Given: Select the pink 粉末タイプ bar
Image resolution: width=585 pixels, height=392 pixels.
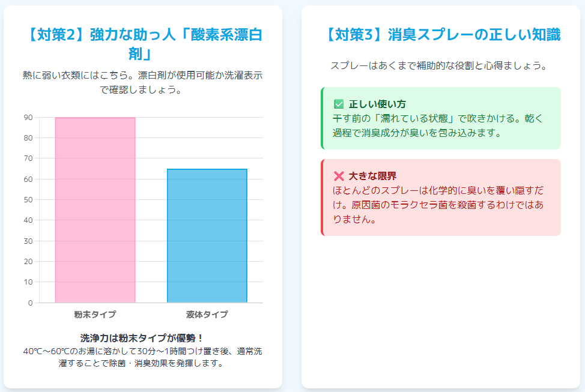Looking at the screenshot, I should (x=95, y=210).
